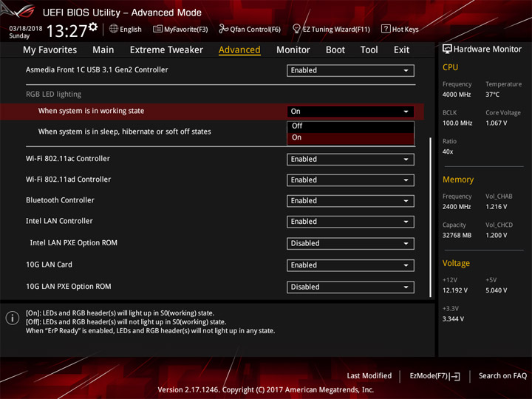Screen dimensions: 532x399
Task: Click the Version 2.17.1246 copyright text
Action: pos(266,390)
